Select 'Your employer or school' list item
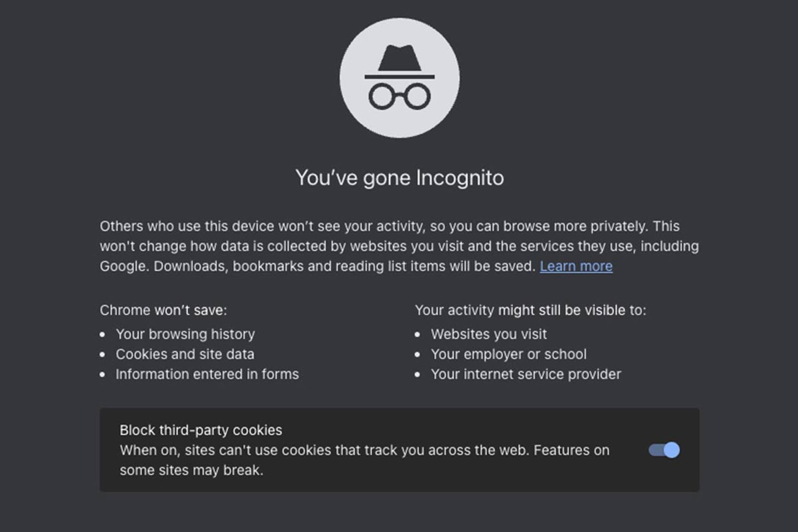 click(x=509, y=355)
